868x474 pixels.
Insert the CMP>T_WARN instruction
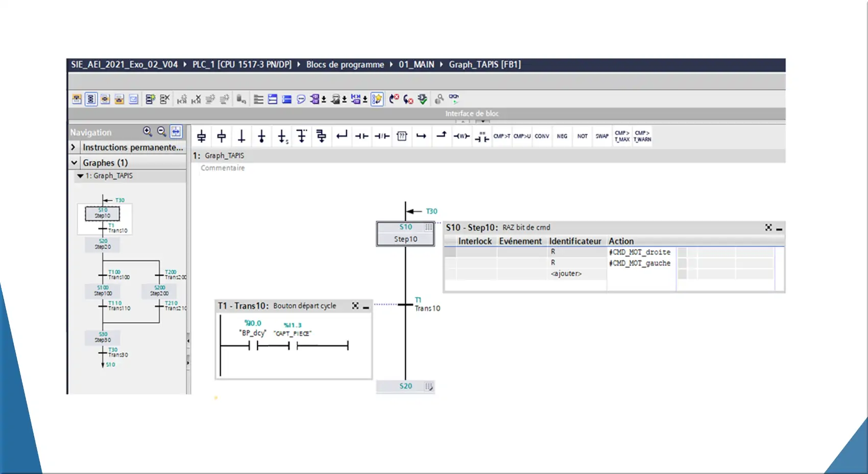pyautogui.click(x=642, y=136)
